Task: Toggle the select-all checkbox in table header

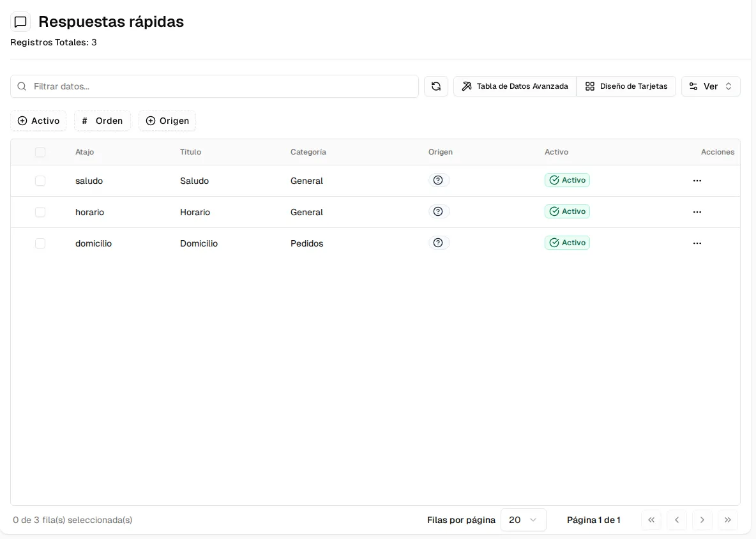Action: 40,152
